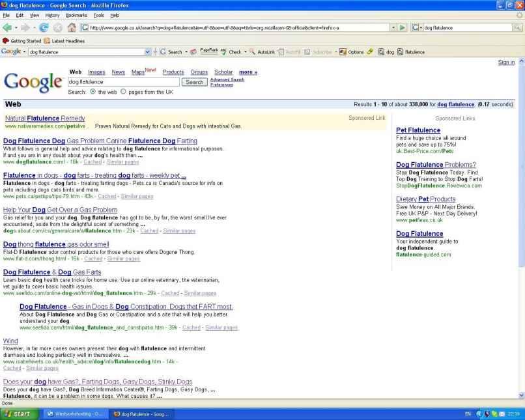Click the vertical scrollbar down arrow
This screenshot has width=525, height=420.
(x=520, y=395)
